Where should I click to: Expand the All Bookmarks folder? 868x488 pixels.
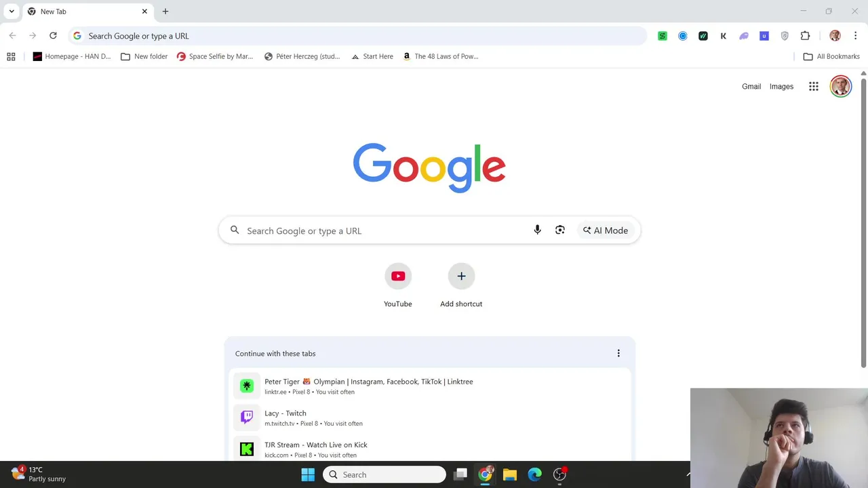click(831, 56)
